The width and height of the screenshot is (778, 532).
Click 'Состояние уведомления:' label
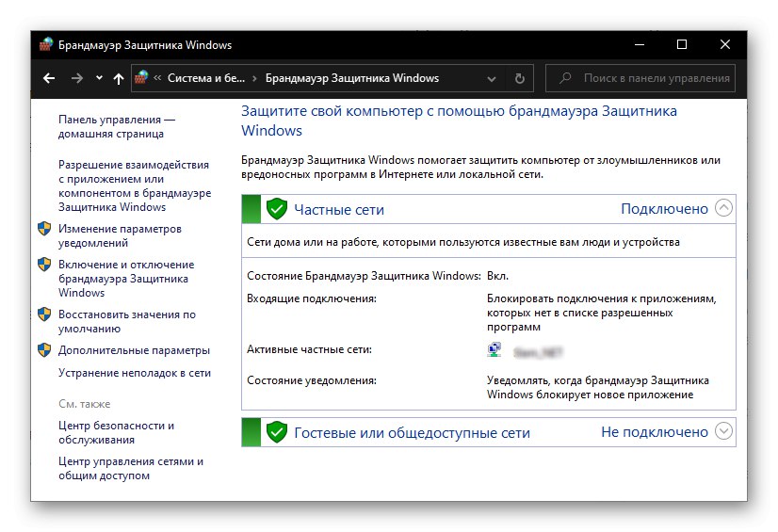[x=312, y=380]
